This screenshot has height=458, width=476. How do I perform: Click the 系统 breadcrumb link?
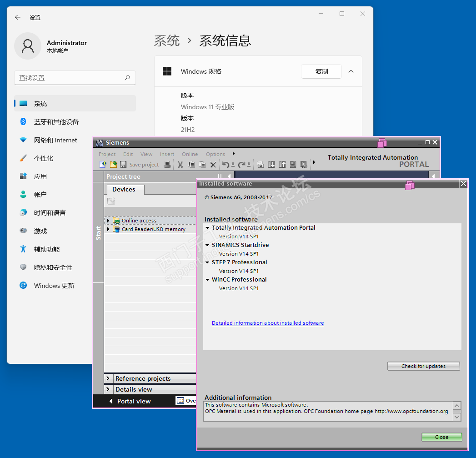tap(167, 40)
